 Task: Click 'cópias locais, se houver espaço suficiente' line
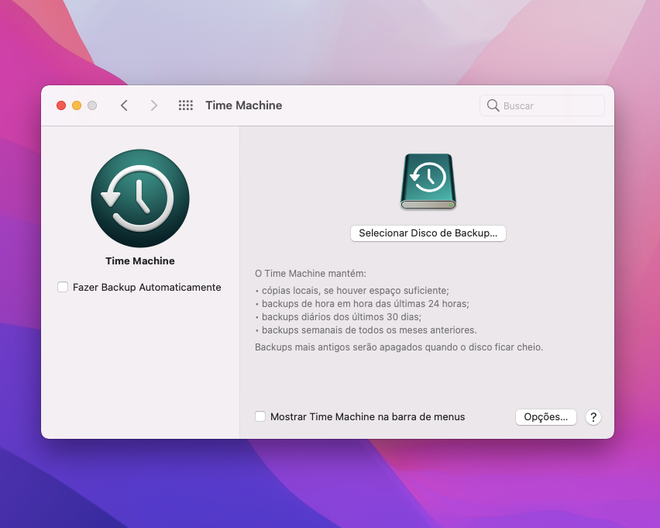(x=355, y=291)
